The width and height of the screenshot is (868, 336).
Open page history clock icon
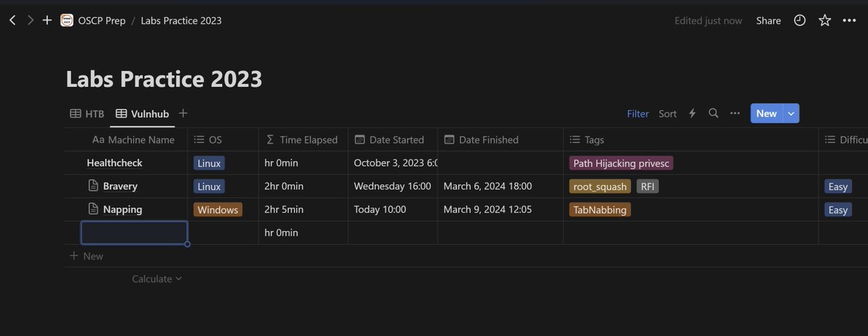pos(799,21)
